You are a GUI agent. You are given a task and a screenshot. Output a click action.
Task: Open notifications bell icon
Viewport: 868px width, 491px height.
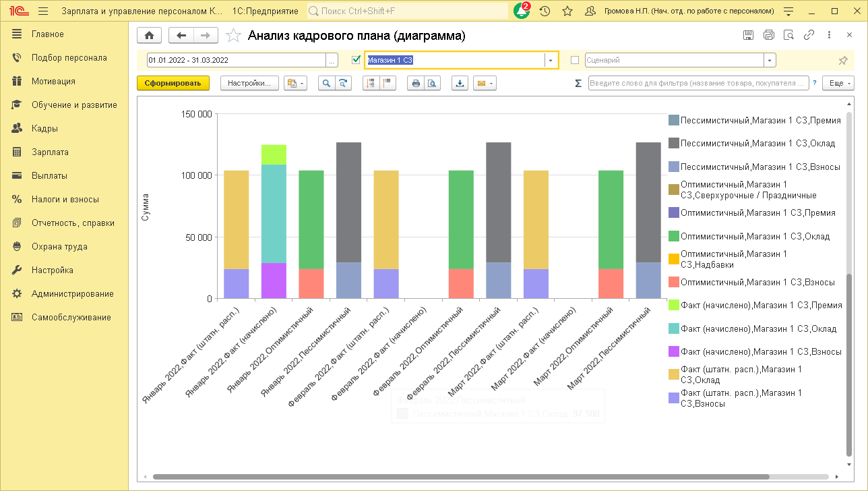(x=521, y=11)
